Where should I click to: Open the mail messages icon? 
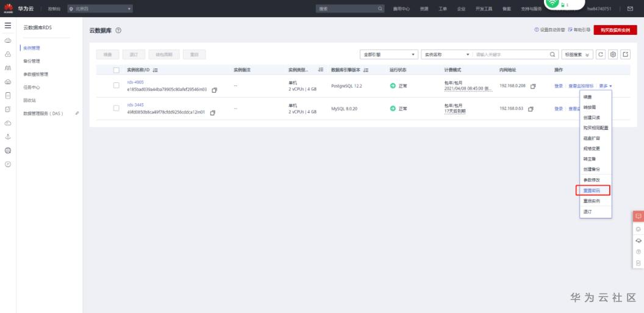(630, 9)
